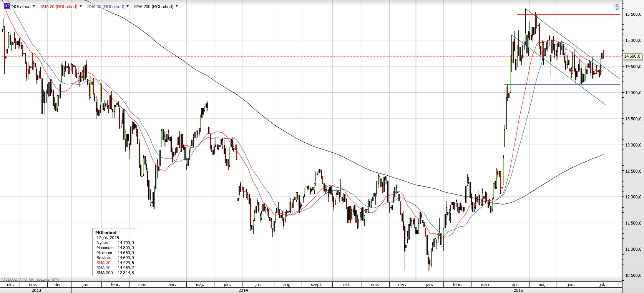This screenshot has width=644, height=293.
Task: Open the MOL:xbud instrument dropdown arrow
Action: tap(34, 6)
